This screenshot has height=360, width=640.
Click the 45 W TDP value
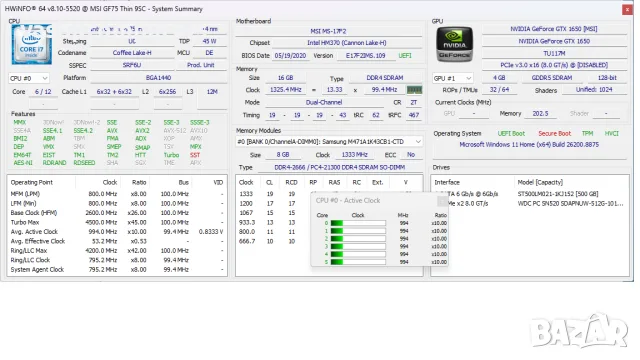(209, 41)
